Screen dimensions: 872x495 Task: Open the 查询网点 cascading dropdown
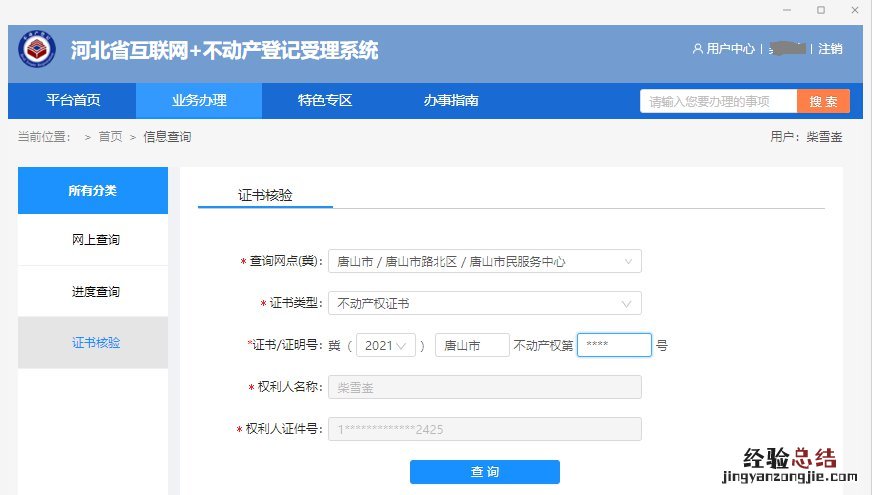[485, 261]
